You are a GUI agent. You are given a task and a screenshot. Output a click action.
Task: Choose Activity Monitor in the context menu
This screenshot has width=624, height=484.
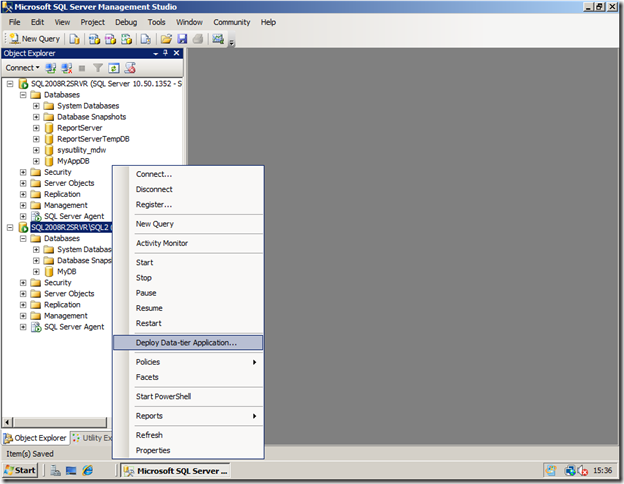(x=188, y=243)
